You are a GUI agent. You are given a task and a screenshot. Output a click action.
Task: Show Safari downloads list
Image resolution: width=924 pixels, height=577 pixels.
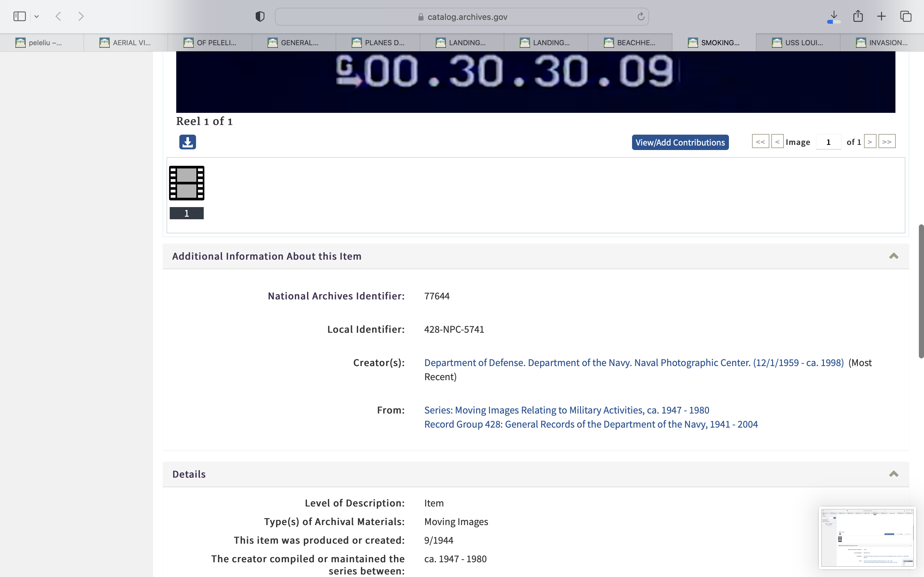834,16
